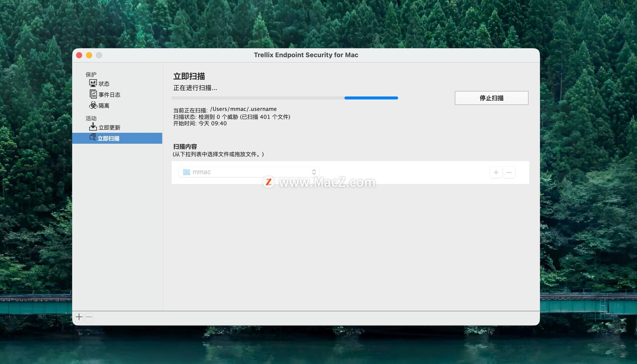Click the 立即更新 download icon
The height and width of the screenshot is (364, 637).
[x=93, y=127]
